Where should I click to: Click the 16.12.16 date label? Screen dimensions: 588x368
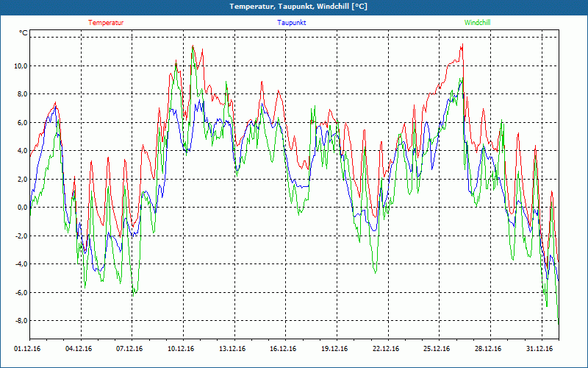[x=283, y=349]
